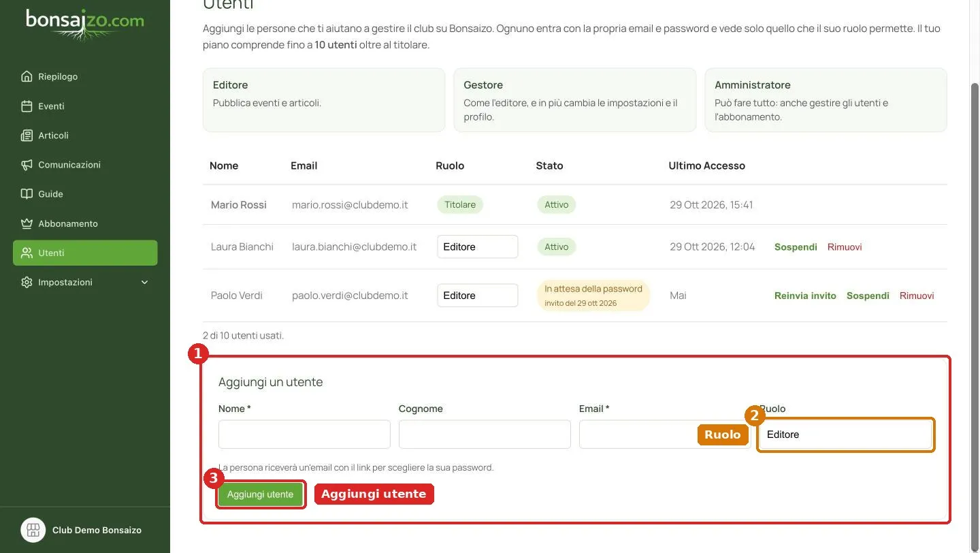Click the green Aggiungi utente button

[x=261, y=494]
